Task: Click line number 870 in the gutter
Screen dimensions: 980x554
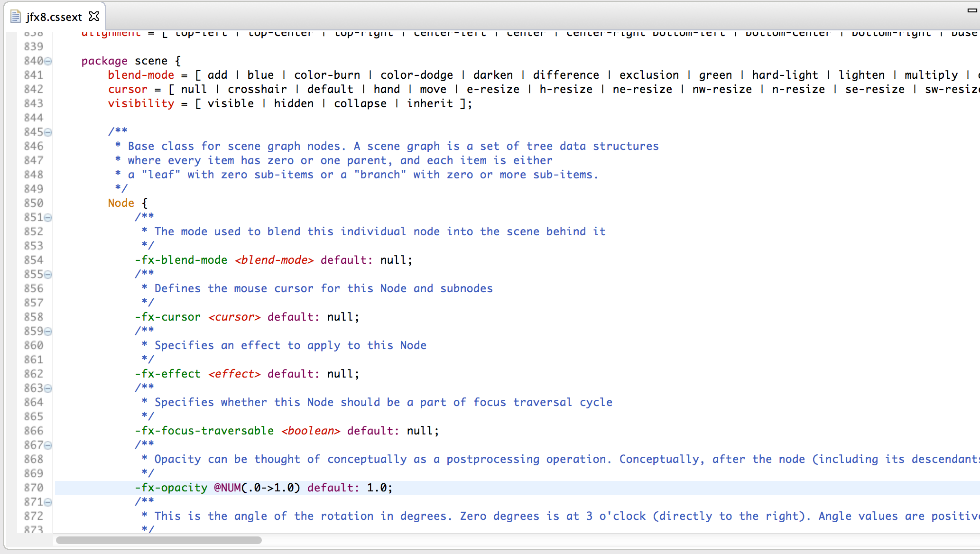Action: click(x=33, y=488)
